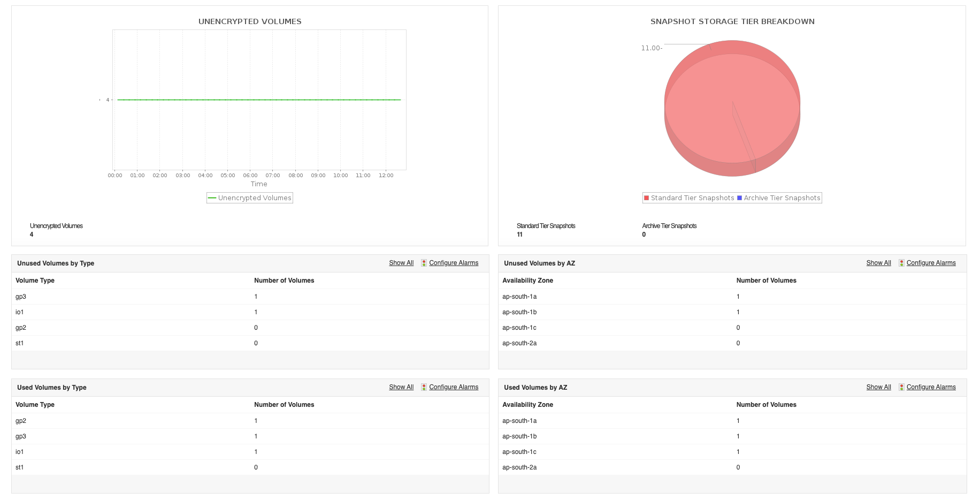Click the 'Time' x-axis title

tap(259, 184)
